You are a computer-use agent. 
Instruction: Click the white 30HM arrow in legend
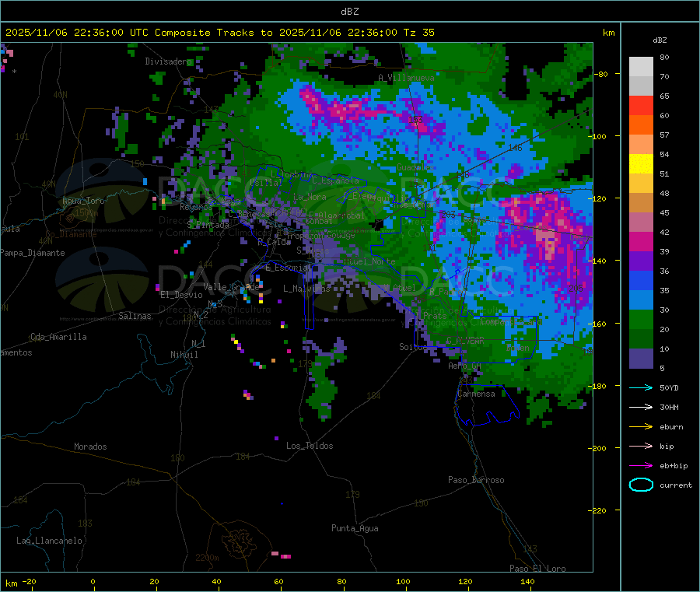point(641,407)
